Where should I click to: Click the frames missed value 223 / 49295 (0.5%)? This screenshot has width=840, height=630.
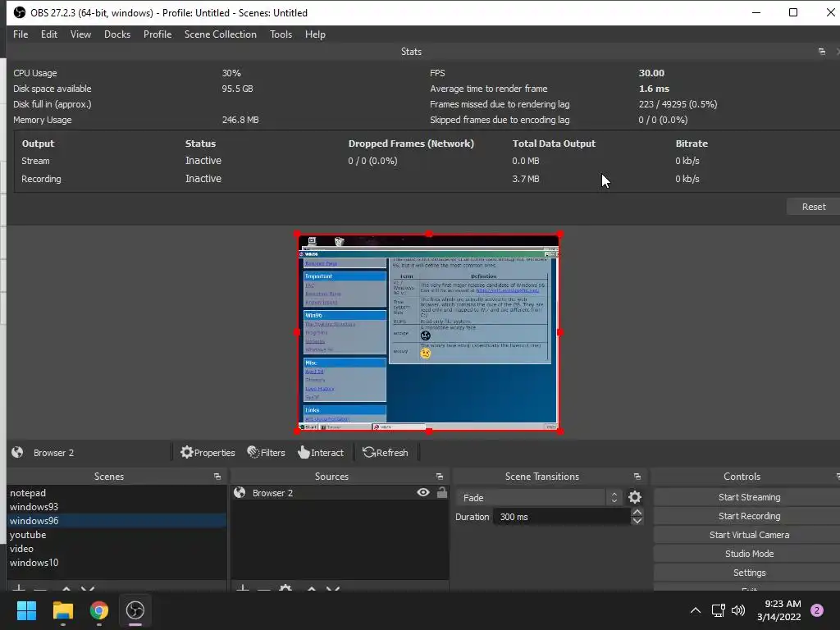678,104
